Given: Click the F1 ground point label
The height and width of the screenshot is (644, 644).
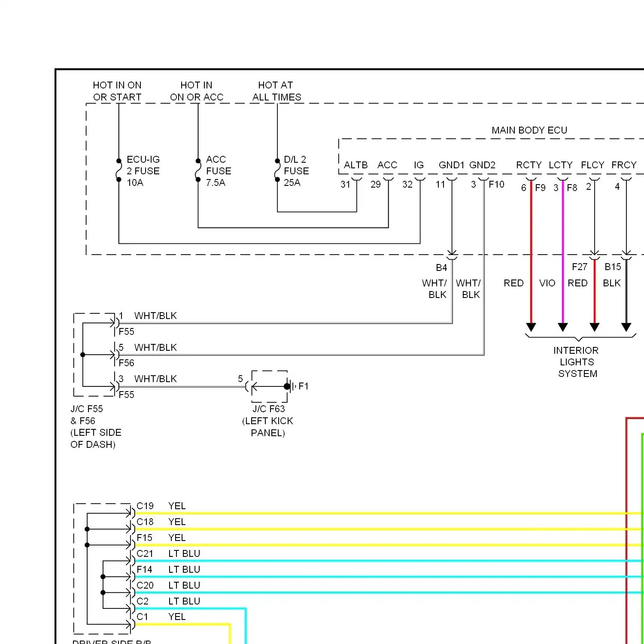Looking at the screenshot, I should tap(304, 386).
